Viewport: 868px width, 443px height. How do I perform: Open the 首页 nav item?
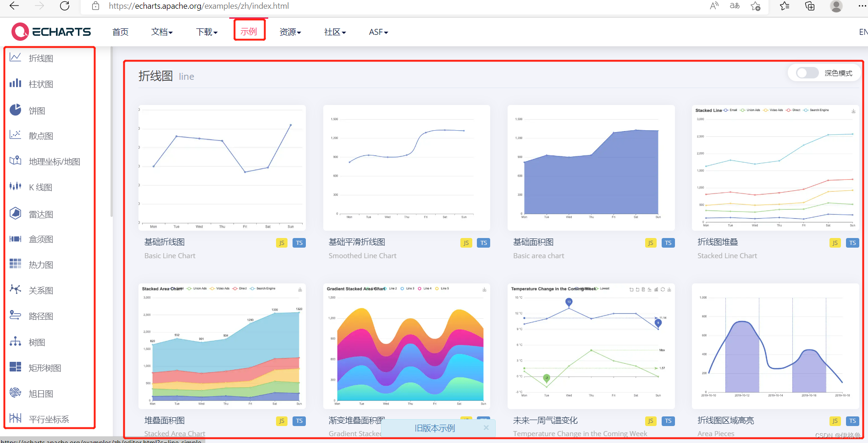tap(120, 32)
